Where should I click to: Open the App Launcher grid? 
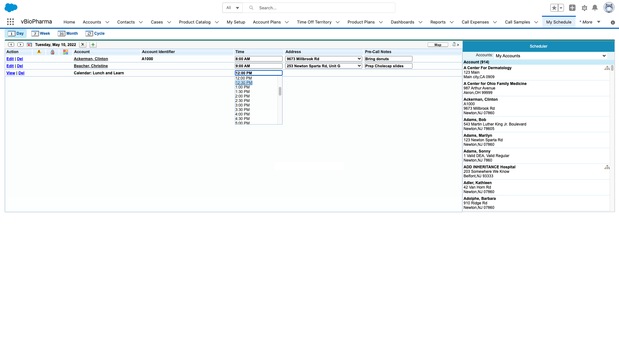[x=10, y=22]
